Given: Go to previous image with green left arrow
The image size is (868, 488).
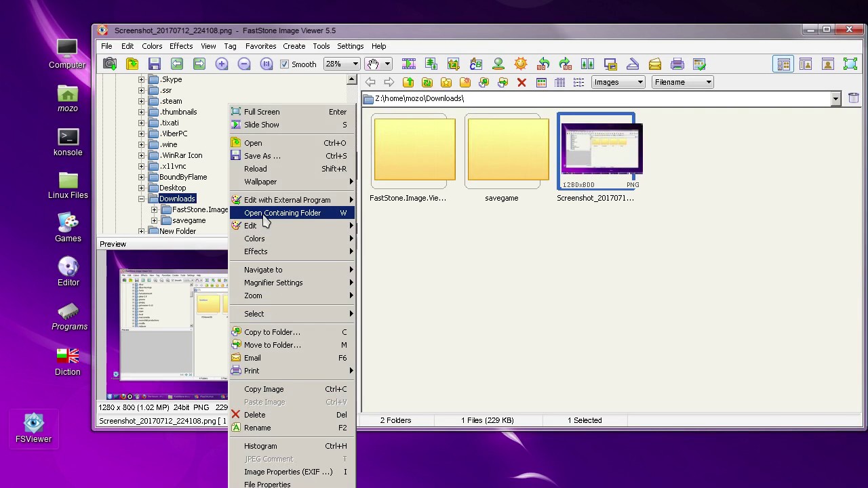Looking at the screenshot, I should click(177, 64).
